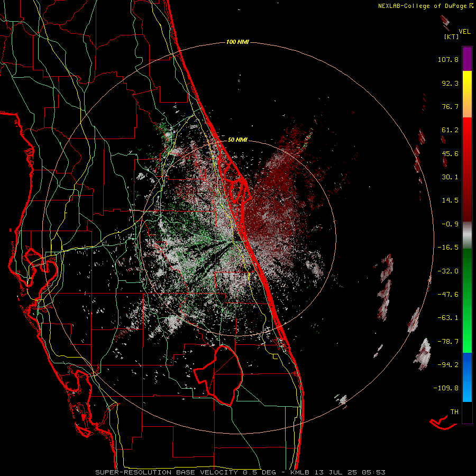Select the 76.7 velocity label
The height and width of the screenshot is (476, 476).
[450, 106]
